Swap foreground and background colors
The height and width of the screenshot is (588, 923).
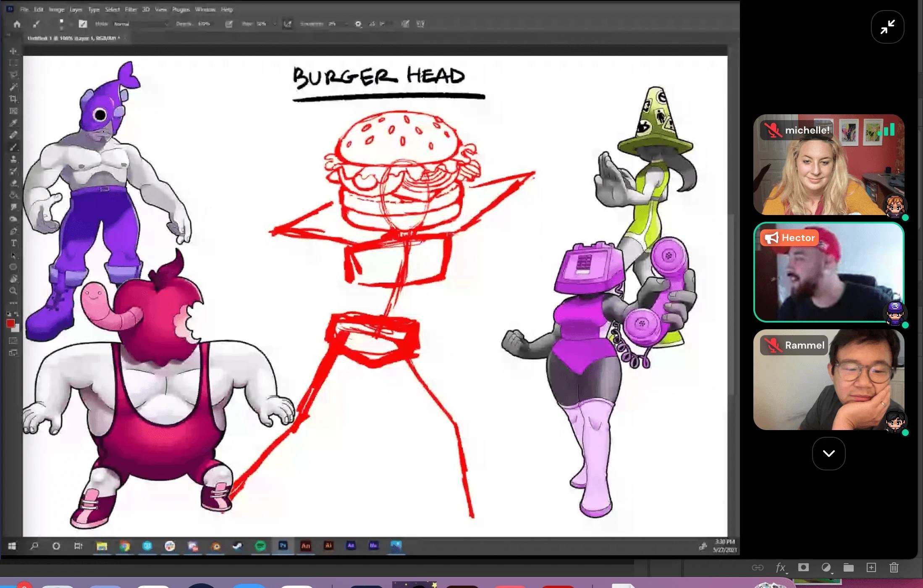[x=17, y=314]
